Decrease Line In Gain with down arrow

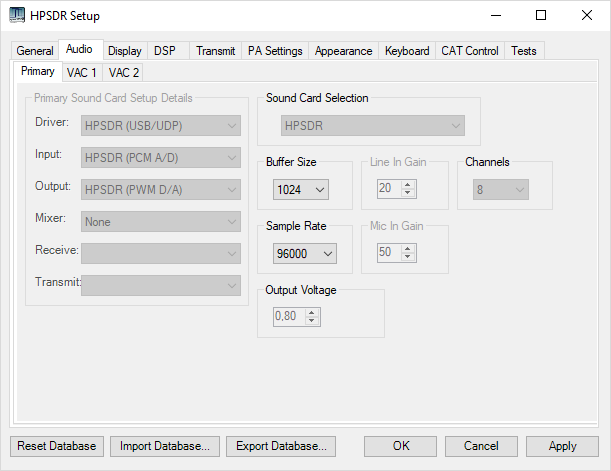tap(408, 192)
